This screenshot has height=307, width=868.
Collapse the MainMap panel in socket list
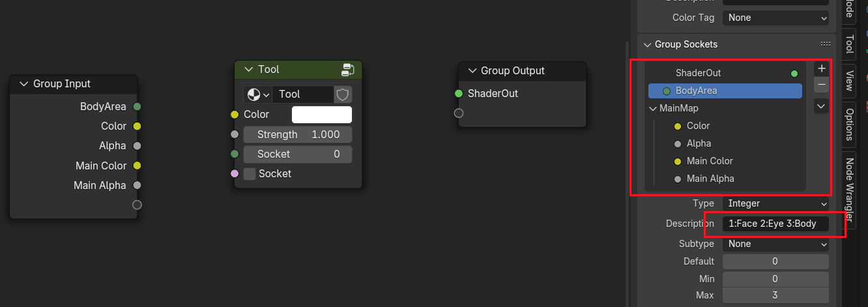coord(654,108)
